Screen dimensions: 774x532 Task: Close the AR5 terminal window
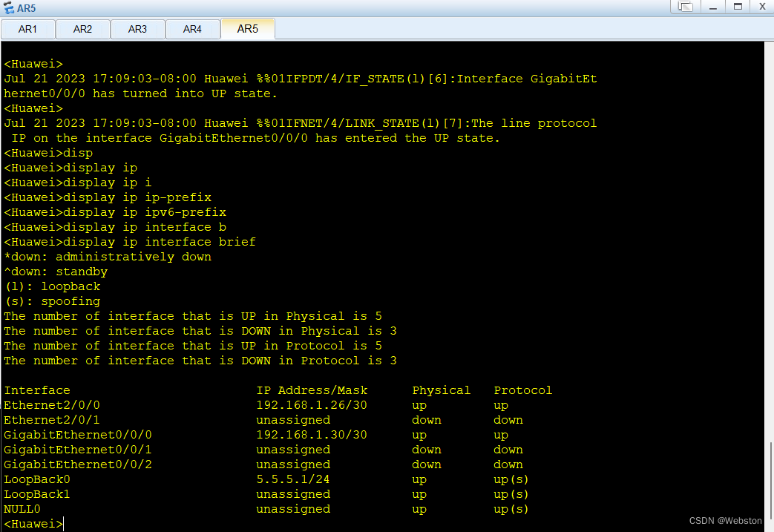[762, 7]
